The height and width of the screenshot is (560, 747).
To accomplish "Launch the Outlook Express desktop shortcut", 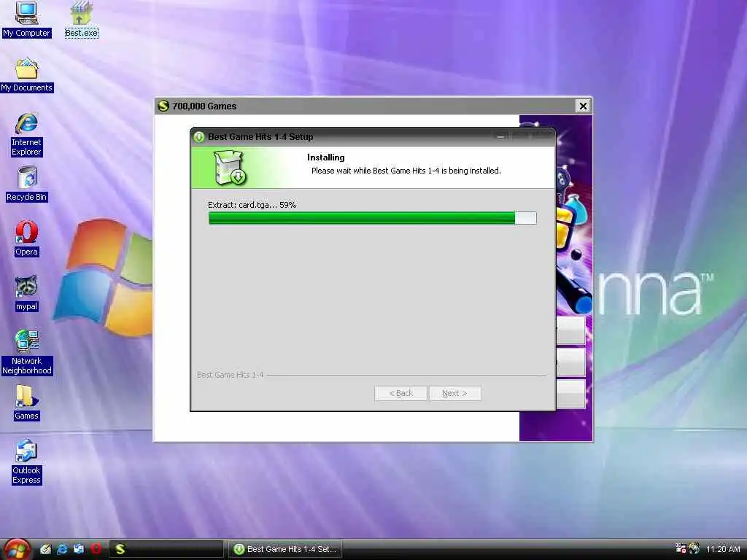I will click(27, 462).
